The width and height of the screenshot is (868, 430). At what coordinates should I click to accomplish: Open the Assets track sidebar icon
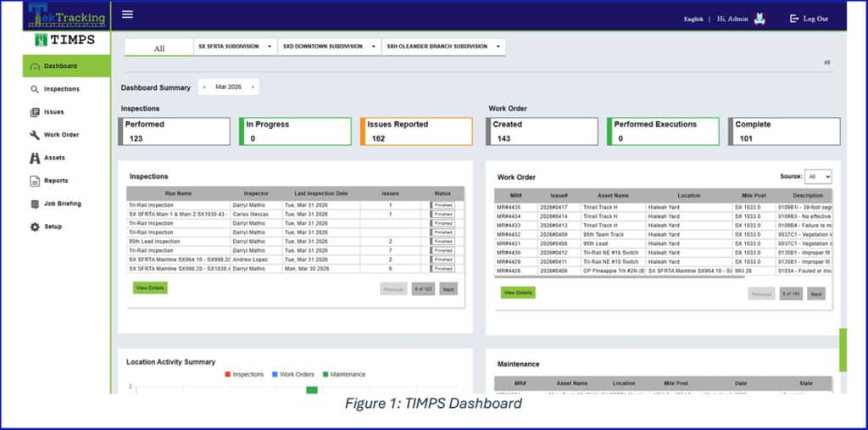(35, 158)
